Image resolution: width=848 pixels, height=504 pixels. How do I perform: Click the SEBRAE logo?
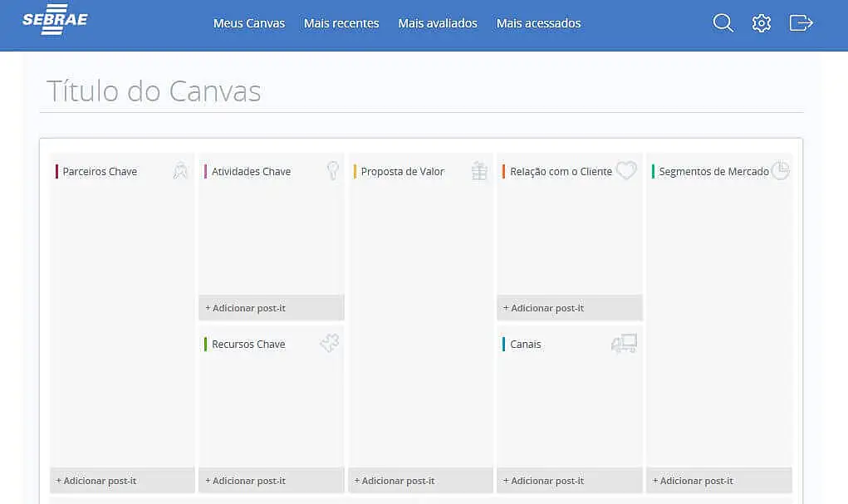pos(55,20)
